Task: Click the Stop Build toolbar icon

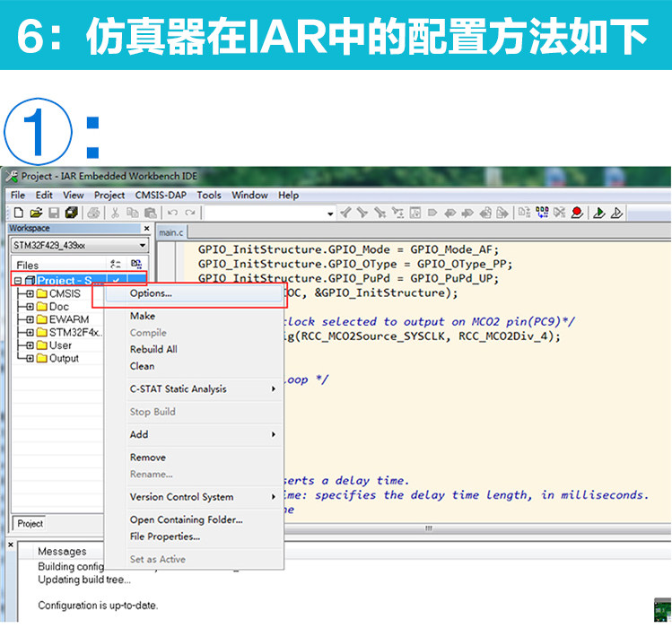Action: [x=559, y=213]
